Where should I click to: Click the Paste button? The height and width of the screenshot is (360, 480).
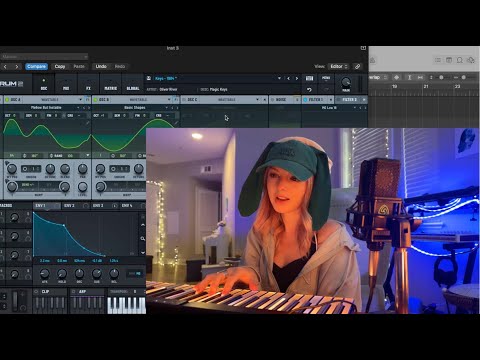79,67
